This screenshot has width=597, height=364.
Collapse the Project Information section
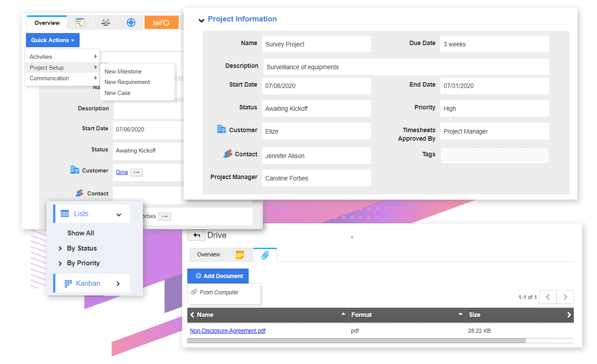click(x=201, y=20)
